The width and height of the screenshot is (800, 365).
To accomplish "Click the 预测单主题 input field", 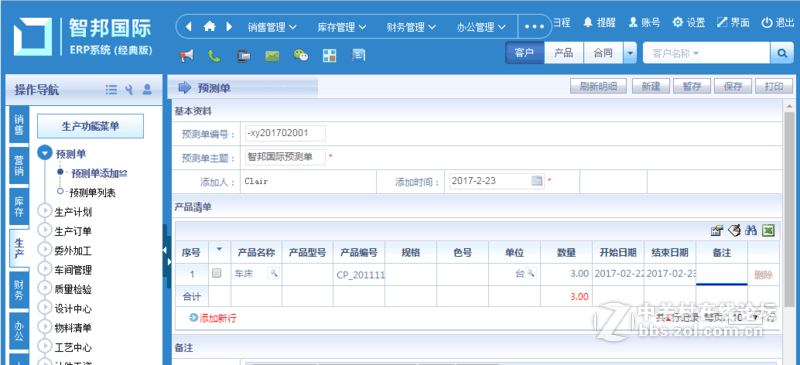I will [285, 157].
